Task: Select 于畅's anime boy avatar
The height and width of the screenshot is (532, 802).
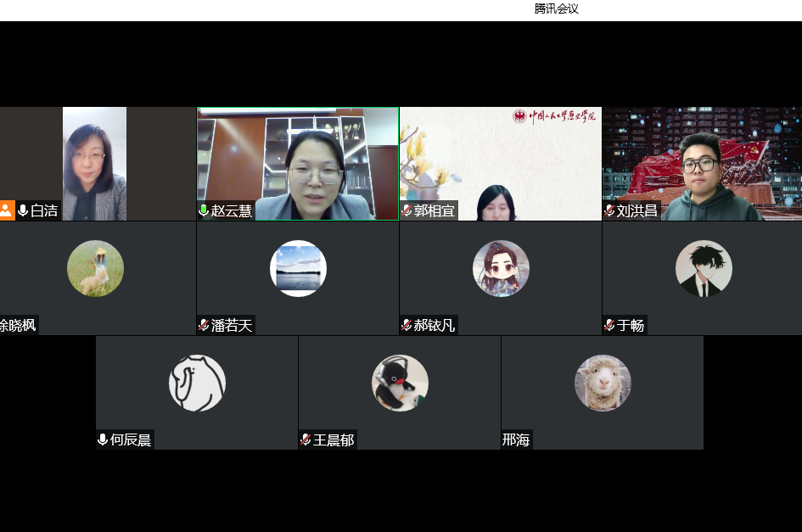Action: click(x=704, y=268)
